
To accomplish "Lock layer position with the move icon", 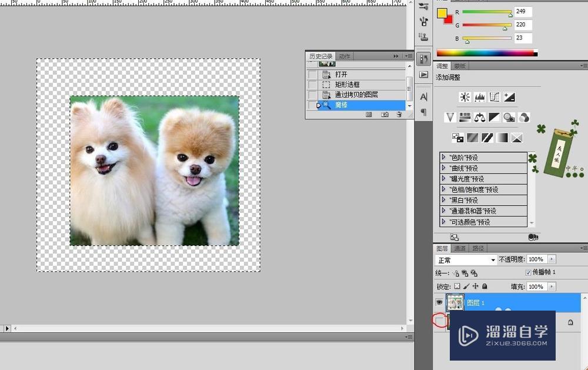I will click(475, 286).
